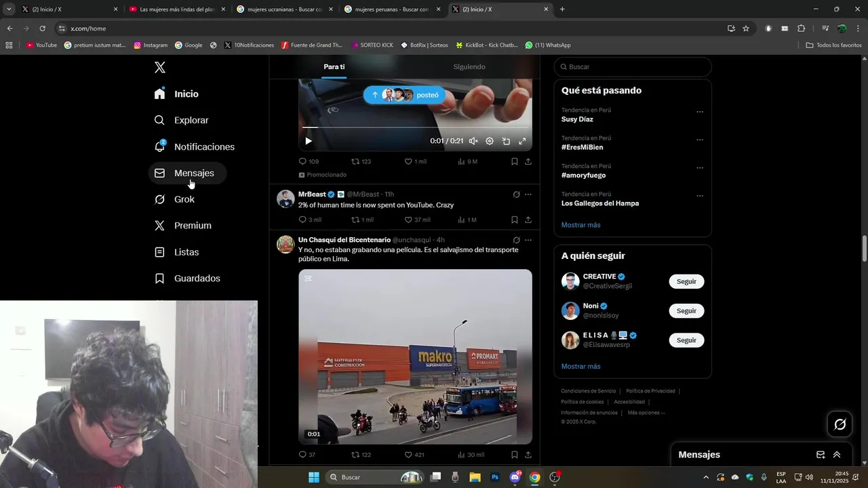Like MrBeast's post
Viewport: 868px width, 488px height.
click(x=417, y=220)
